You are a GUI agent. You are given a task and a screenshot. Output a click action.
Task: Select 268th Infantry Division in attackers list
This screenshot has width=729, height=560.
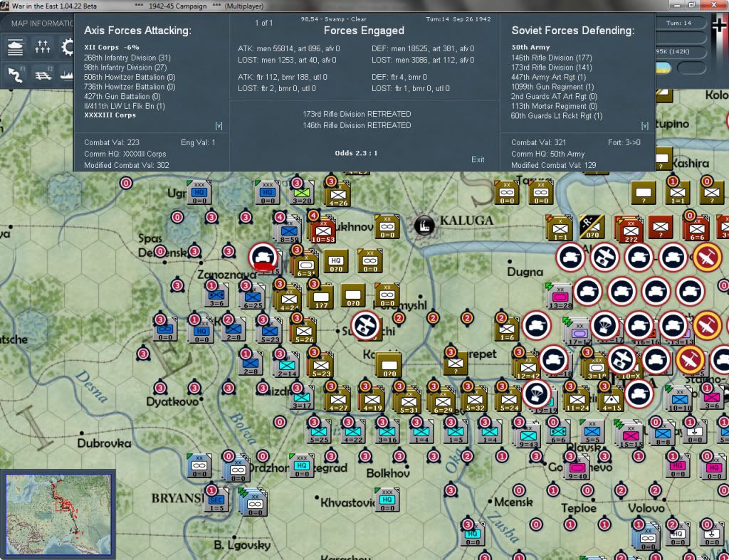coord(127,58)
